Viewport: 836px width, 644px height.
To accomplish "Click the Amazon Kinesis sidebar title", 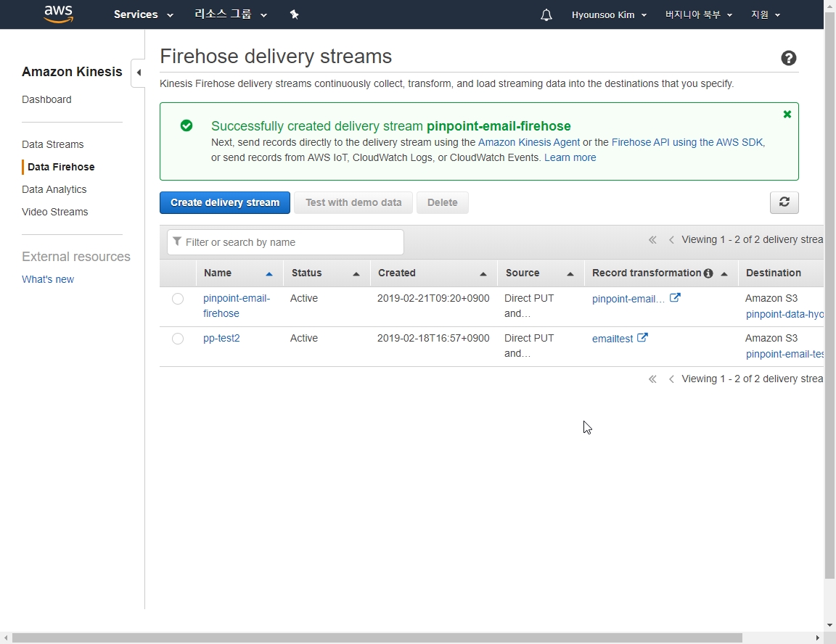I will [x=72, y=72].
